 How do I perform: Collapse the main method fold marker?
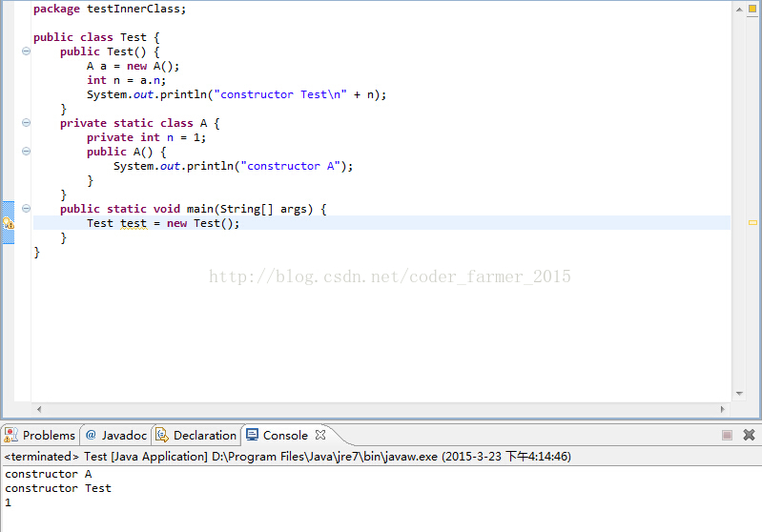(x=27, y=209)
